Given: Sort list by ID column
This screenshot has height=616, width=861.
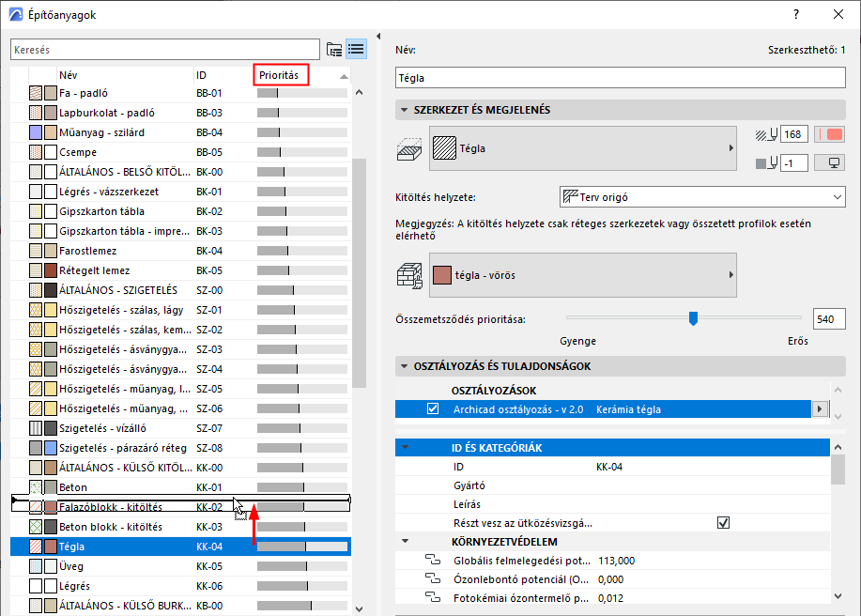Looking at the screenshot, I should [223, 75].
